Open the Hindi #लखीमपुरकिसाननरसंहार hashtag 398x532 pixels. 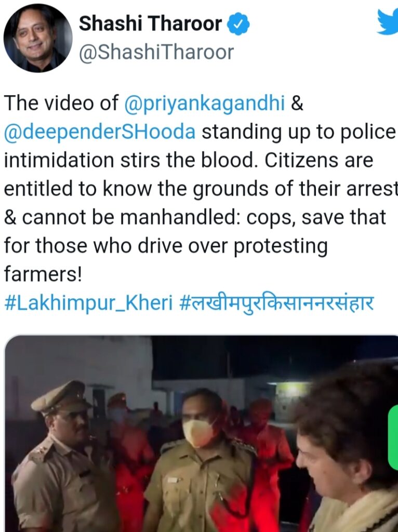point(276,303)
